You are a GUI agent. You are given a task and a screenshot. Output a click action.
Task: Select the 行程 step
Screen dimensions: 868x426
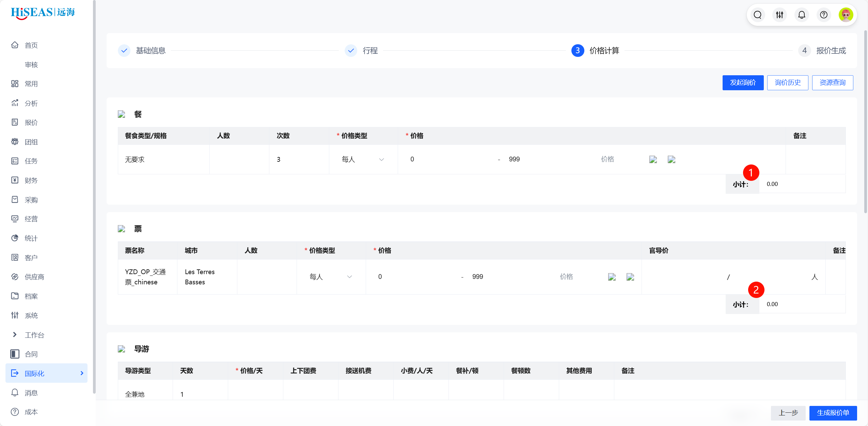(x=361, y=51)
